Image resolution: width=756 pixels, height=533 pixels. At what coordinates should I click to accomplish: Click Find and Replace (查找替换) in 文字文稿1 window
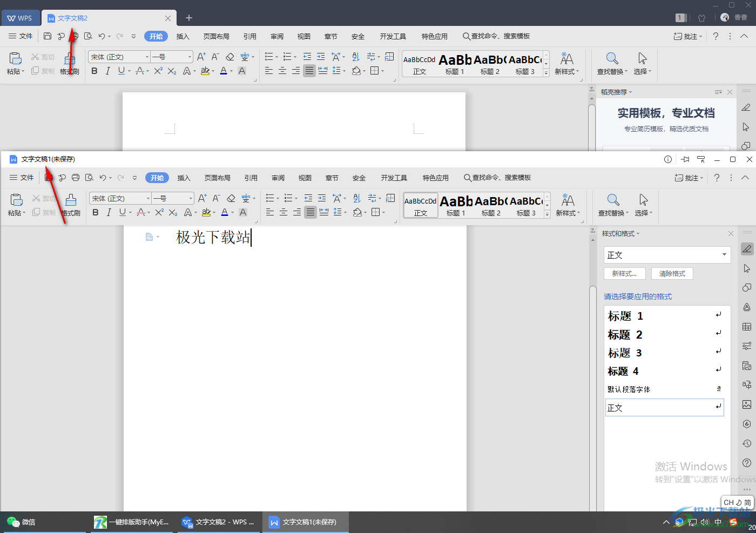(612, 205)
